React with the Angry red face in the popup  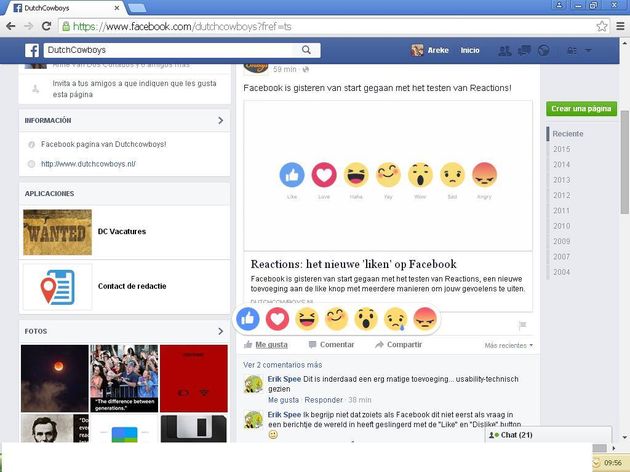(425, 319)
